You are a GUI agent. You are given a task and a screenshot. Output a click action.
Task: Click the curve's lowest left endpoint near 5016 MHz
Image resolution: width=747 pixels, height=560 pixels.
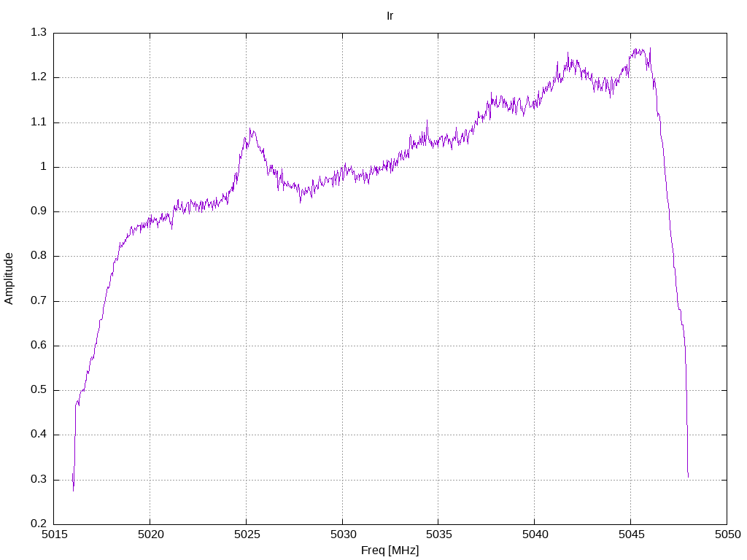coord(74,489)
